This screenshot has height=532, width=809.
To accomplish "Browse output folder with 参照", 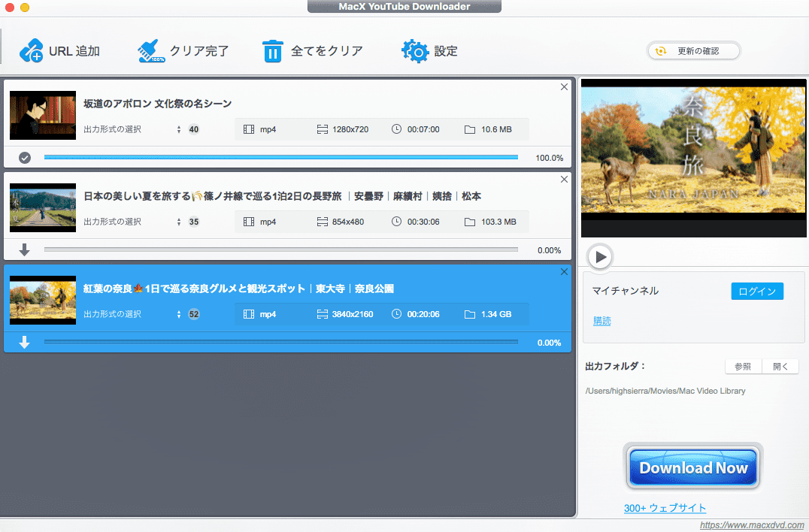I will click(x=743, y=367).
